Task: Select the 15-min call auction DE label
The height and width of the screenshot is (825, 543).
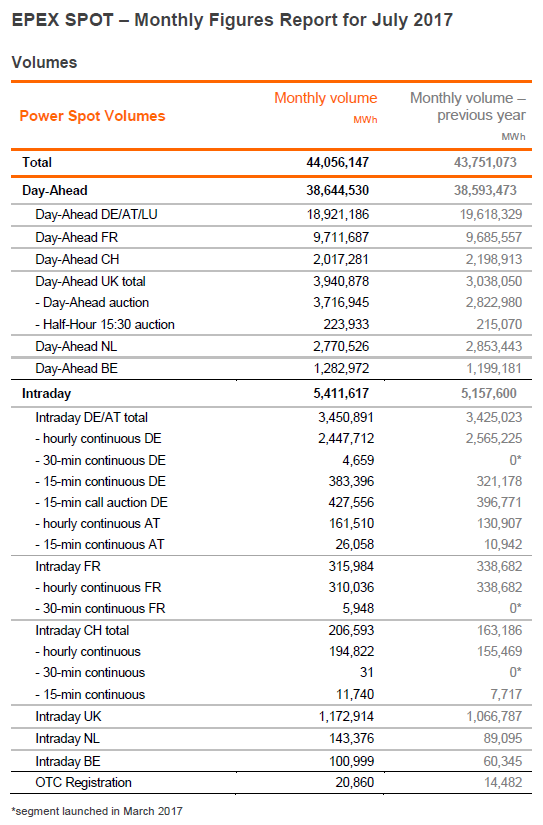Action: (x=102, y=502)
